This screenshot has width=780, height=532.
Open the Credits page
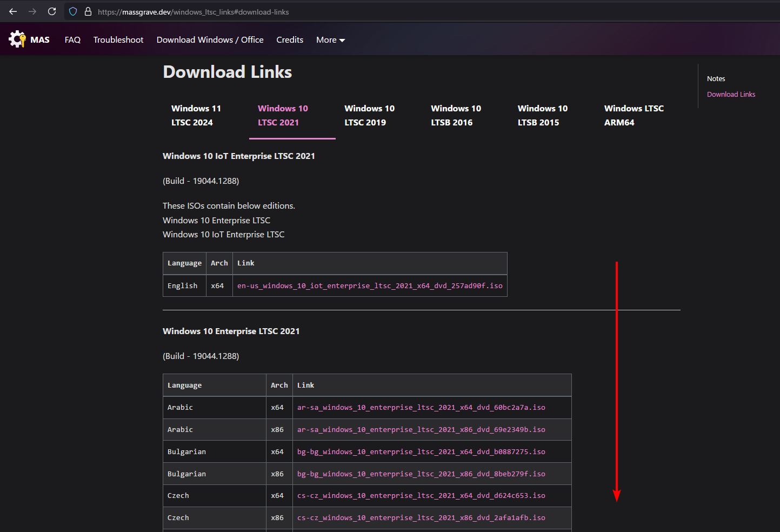290,39
